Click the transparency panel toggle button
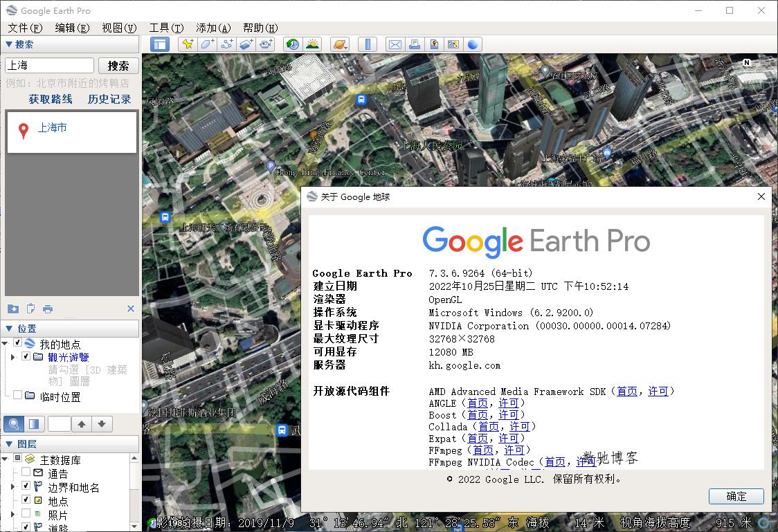The width and height of the screenshot is (778, 532). click(34, 424)
